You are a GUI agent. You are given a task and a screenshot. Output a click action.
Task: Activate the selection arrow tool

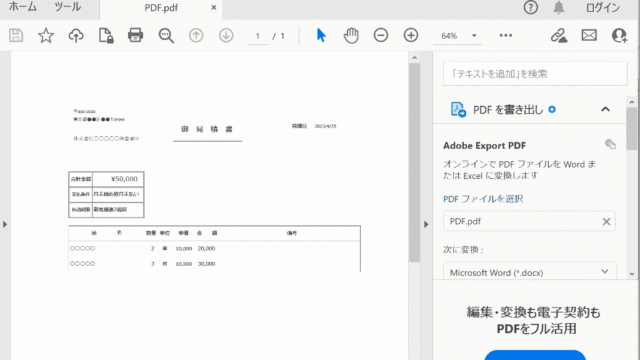click(x=321, y=36)
